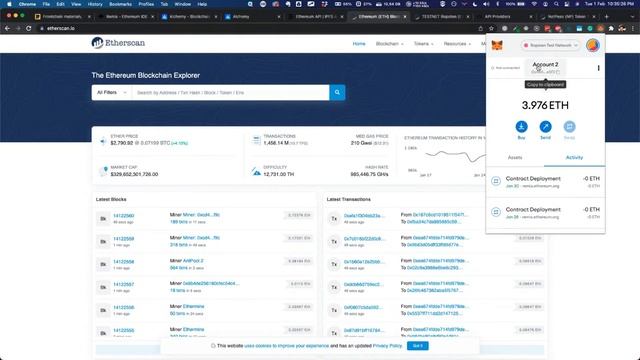The width and height of the screenshot is (640, 360).
Task: Open the first Contract Deployment activity entry
Action: [x=545, y=182]
